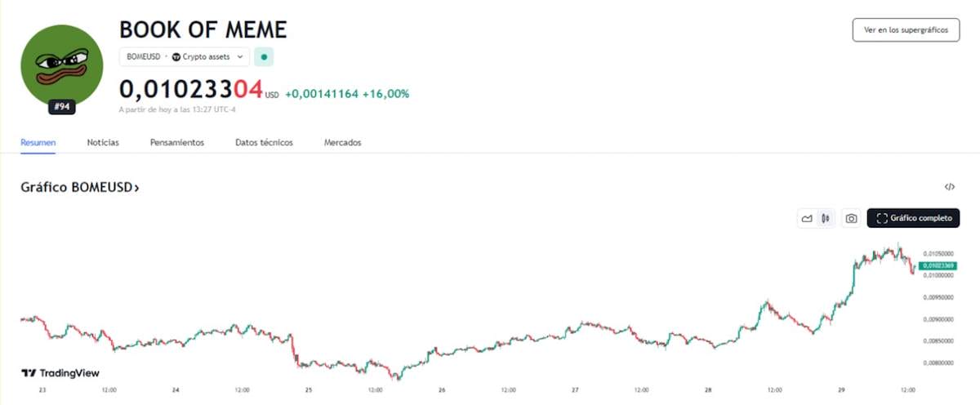Select the Resumen tab

38,143
